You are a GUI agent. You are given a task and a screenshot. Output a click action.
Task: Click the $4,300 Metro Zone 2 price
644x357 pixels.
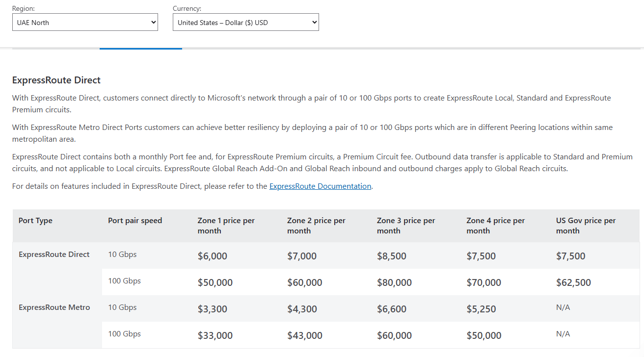[302, 309]
